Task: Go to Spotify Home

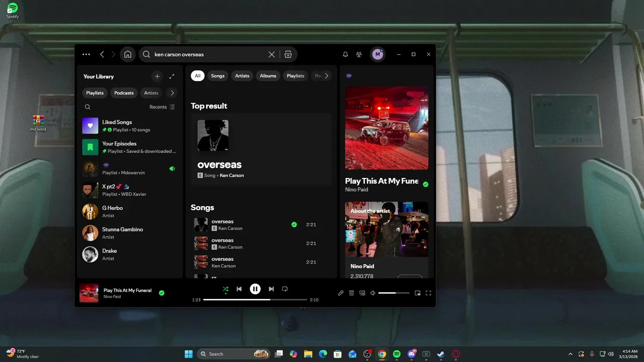Action: [x=128, y=54]
